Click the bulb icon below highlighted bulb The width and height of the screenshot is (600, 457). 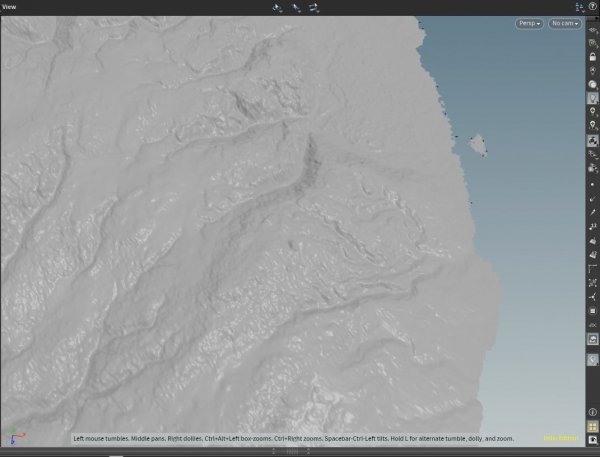coord(592,112)
